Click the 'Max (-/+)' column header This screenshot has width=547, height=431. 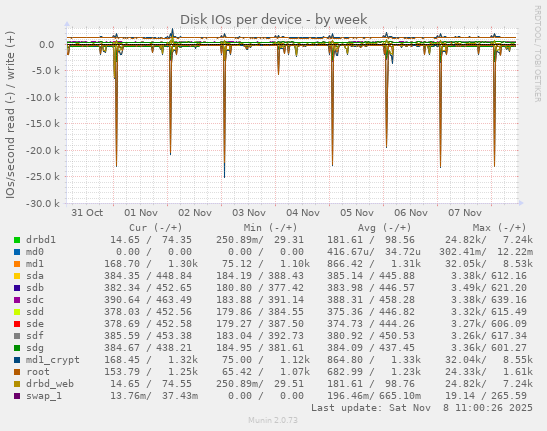[x=499, y=228]
